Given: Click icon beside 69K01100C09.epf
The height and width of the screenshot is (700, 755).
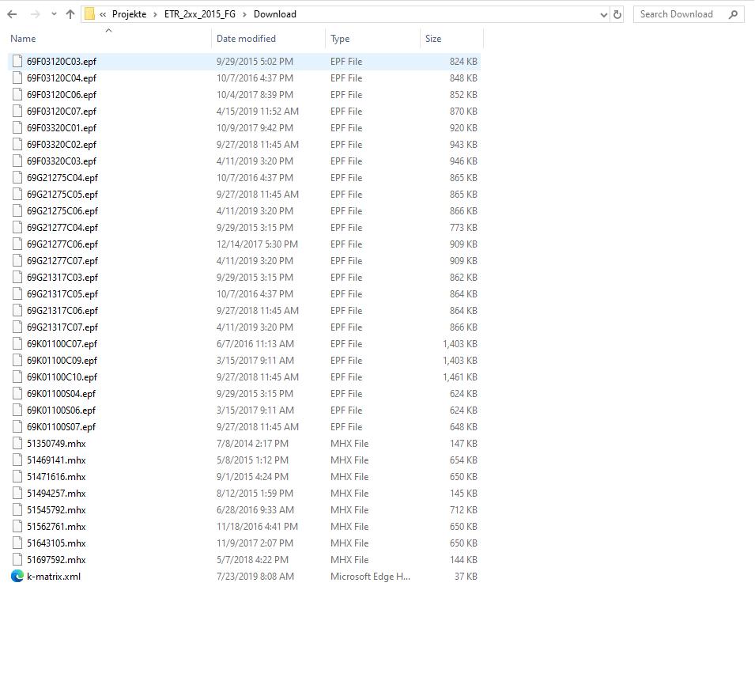Looking at the screenshot, I should click(17, 361).
